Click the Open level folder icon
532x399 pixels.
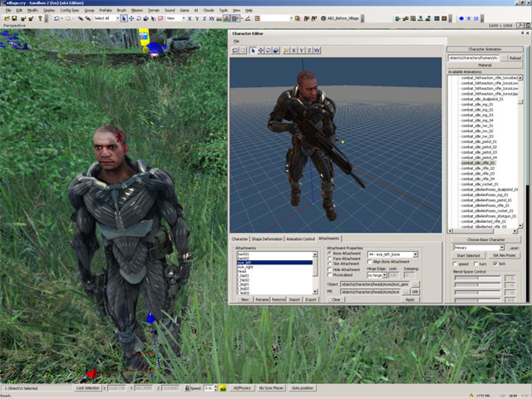[7, 18]
